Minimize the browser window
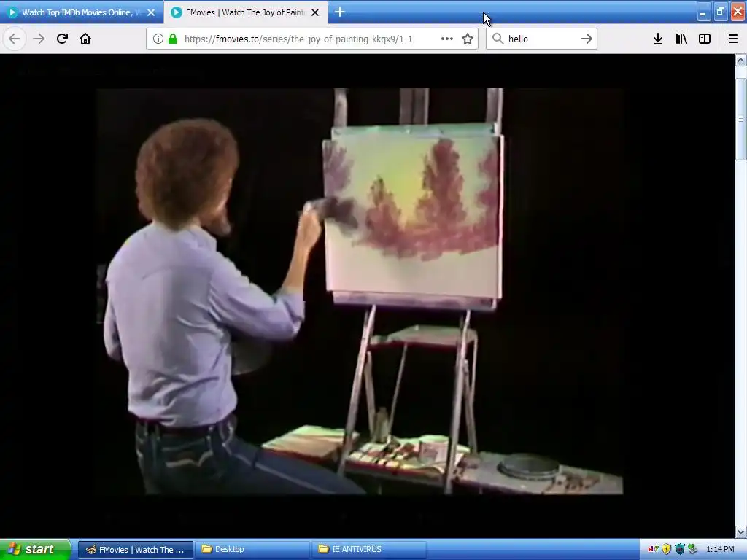Viewport: 747px width, 560px height. 703,13
